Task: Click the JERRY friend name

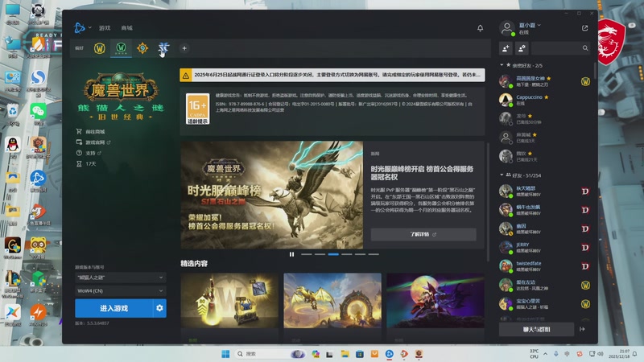Action: [x=522, y=245]
